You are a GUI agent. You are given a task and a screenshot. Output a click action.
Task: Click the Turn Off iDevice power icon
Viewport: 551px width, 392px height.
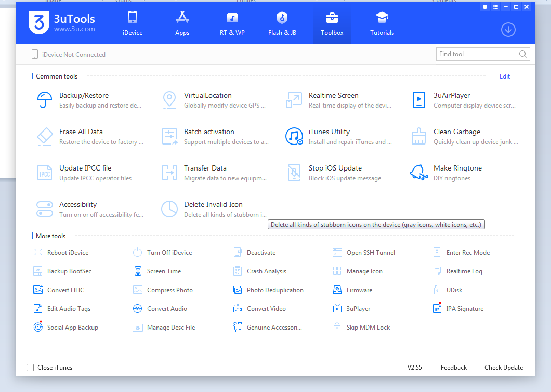click(x=137, y=253)
